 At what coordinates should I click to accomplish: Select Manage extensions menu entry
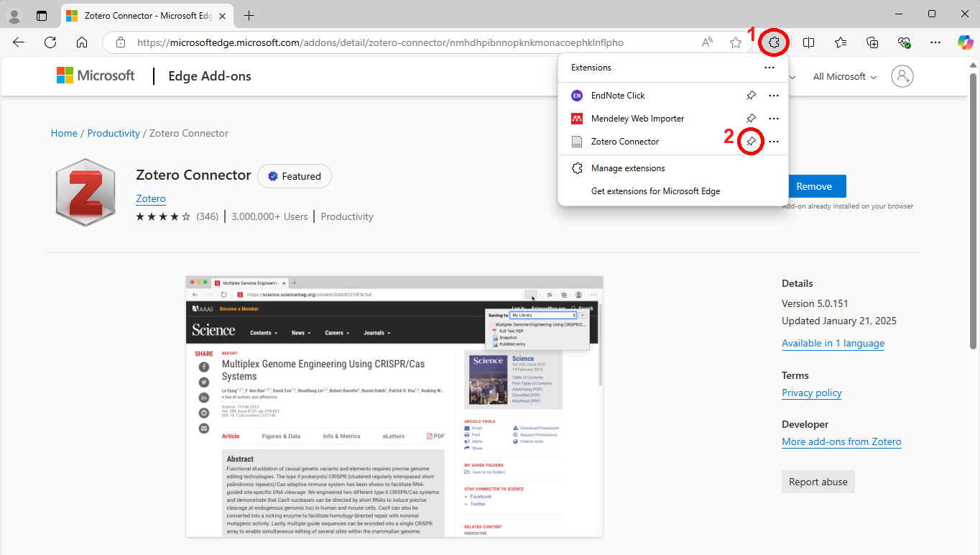[627, 168]
